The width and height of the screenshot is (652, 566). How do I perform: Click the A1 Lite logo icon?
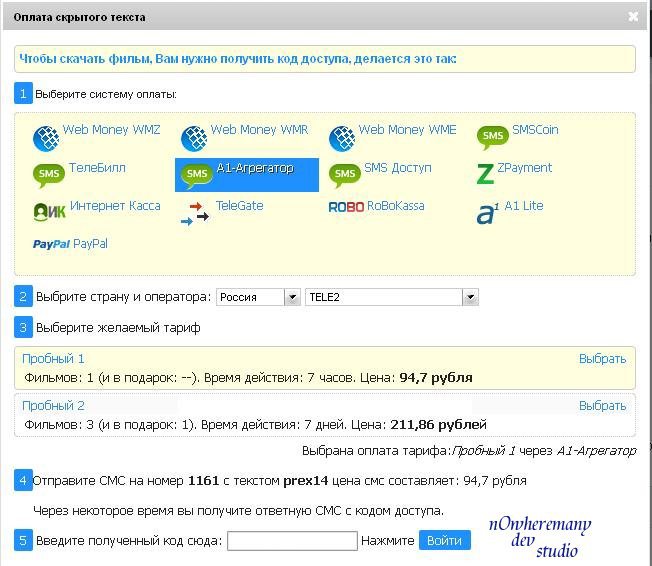point(488,213)
